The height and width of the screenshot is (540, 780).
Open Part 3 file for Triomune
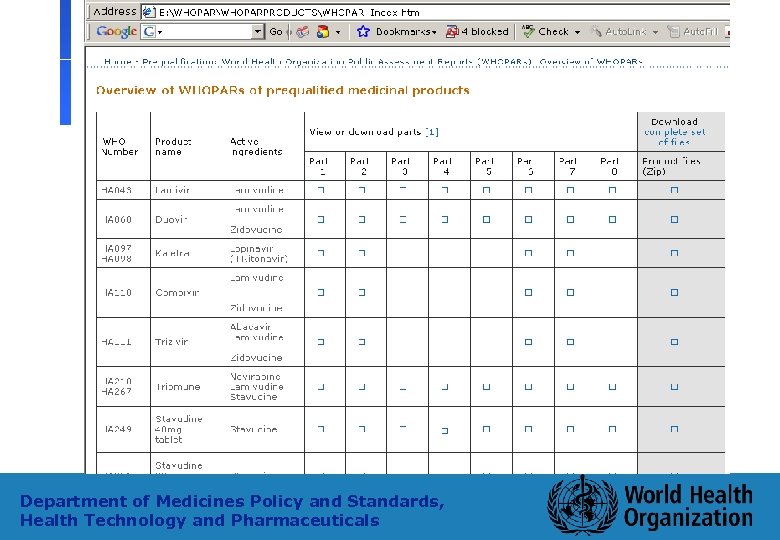[x=403, y=387]
